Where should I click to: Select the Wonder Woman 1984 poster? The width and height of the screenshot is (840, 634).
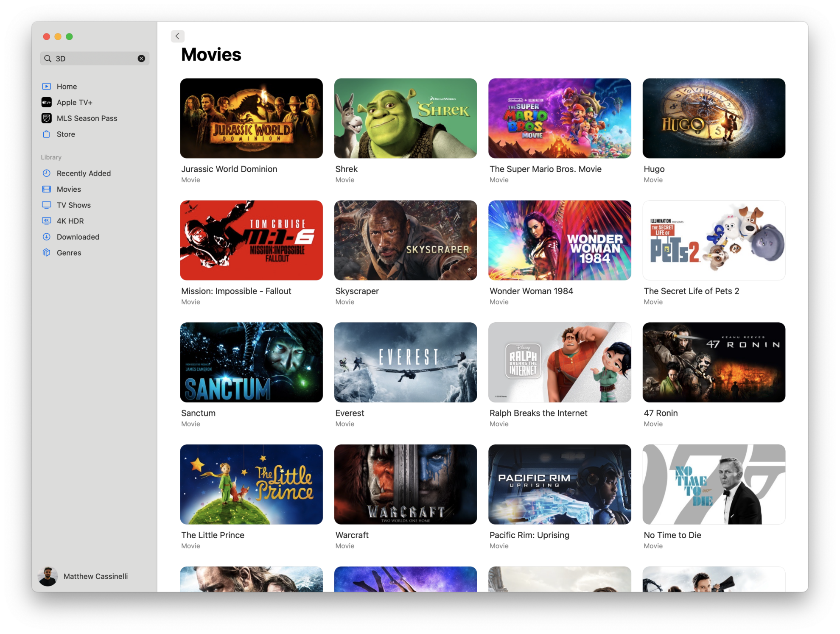coord(560,240)
